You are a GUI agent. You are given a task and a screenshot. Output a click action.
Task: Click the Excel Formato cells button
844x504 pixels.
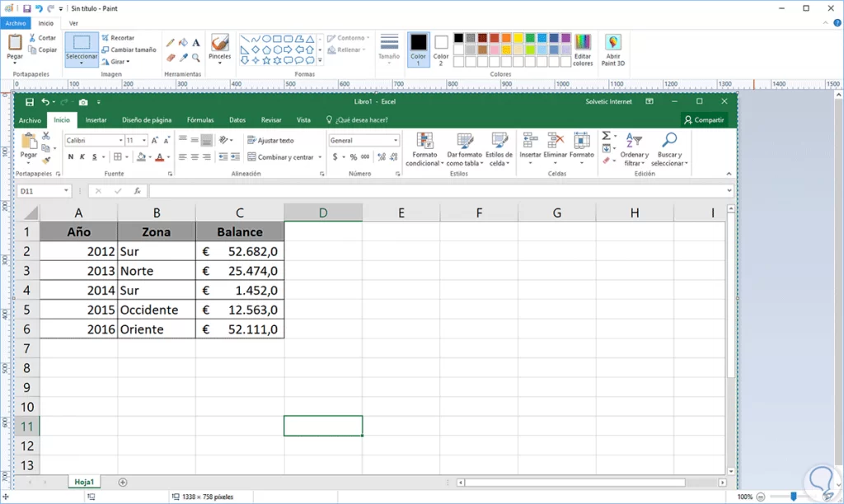point(581,147)
